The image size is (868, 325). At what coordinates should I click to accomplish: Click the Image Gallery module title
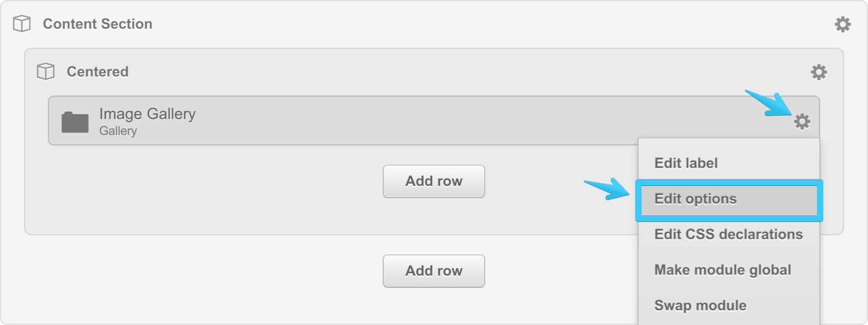point(147,114)
